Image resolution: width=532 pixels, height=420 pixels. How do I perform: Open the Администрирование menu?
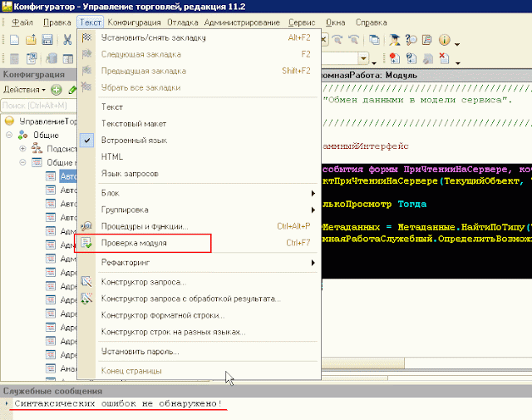[x=242, y=22]
